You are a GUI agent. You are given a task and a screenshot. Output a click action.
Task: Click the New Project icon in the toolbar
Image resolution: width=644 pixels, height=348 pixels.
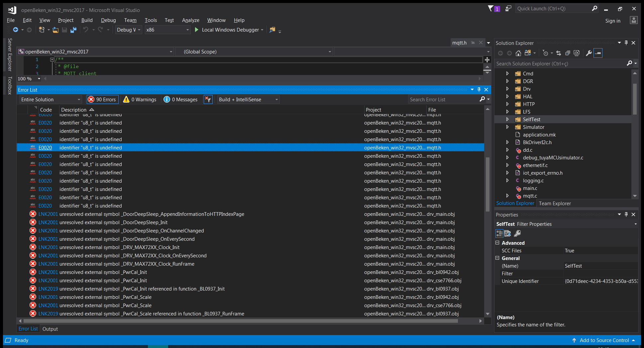pos(42,30)
